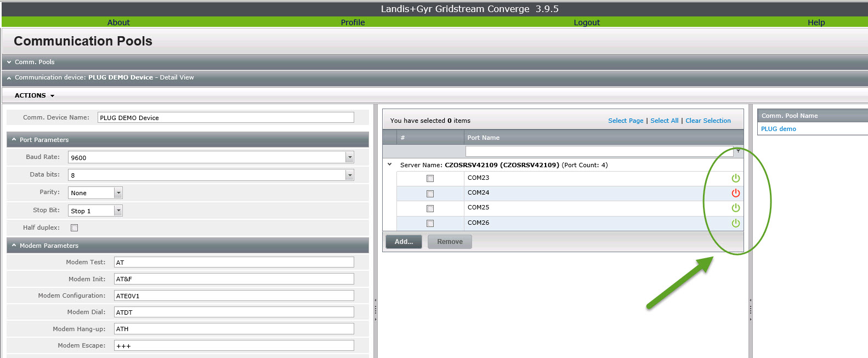Screen dimensions: 868x358
Task: Mark the COM26 checkbox
Action: tap(430, 223)
